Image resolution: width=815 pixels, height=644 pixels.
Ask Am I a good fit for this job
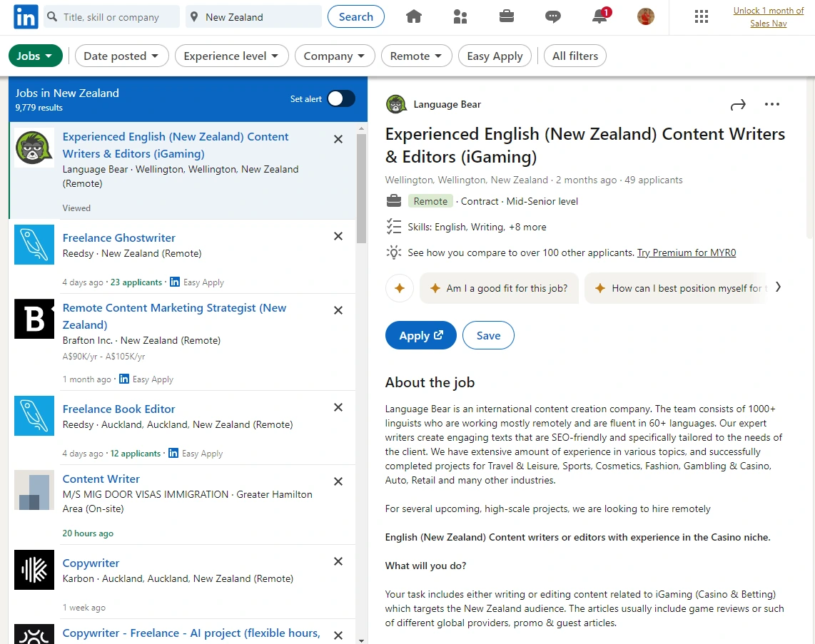pos(499,288)
